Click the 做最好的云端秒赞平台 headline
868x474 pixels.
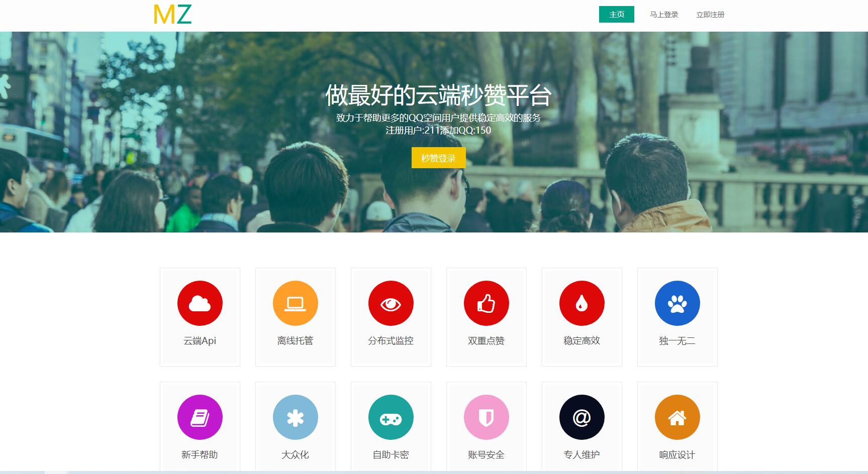click(x=438, y=95)
